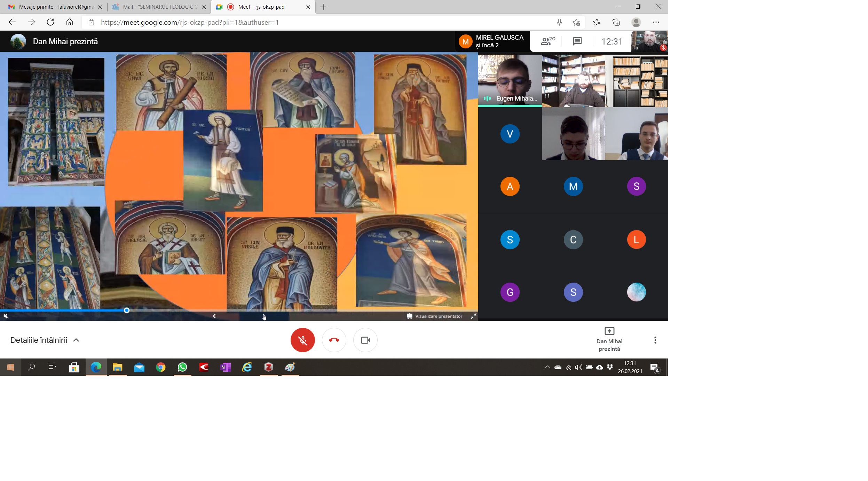This screenshot has height=481, width=868.
Task: Open more options three-dot menu in Meet
Action: tap(655, 340)
